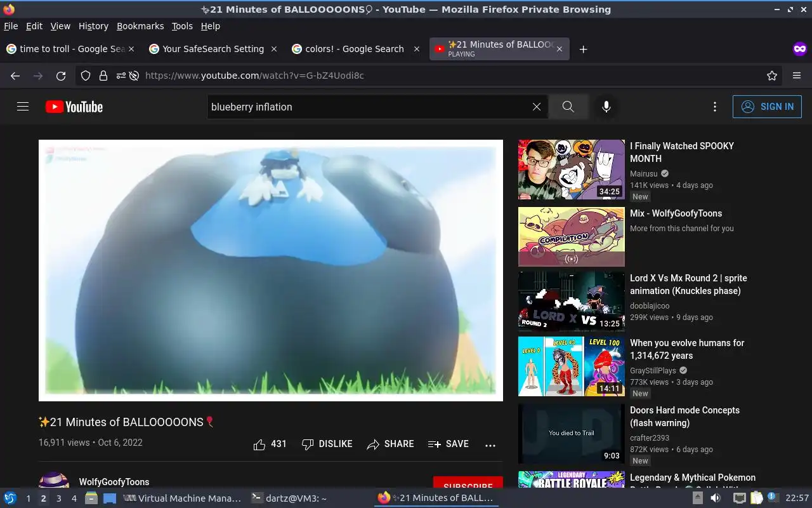The height and width of the screenshot is (508, 812).
Task: Click dooblajicoo channel name
Action: (650, 305)
